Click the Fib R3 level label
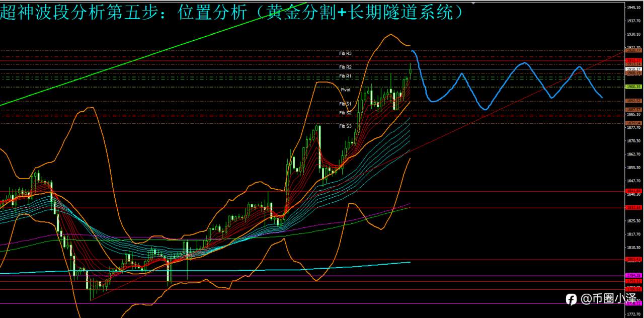 345,53
